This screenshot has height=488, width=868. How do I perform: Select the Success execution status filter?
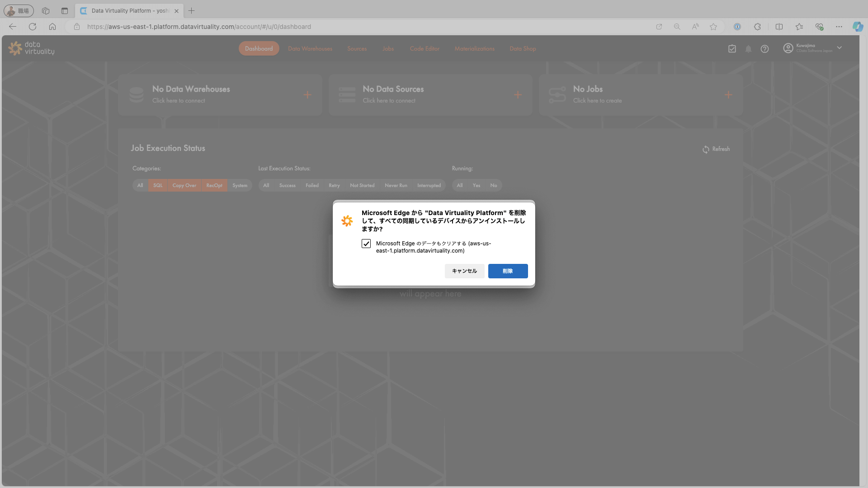click(288, 186)
